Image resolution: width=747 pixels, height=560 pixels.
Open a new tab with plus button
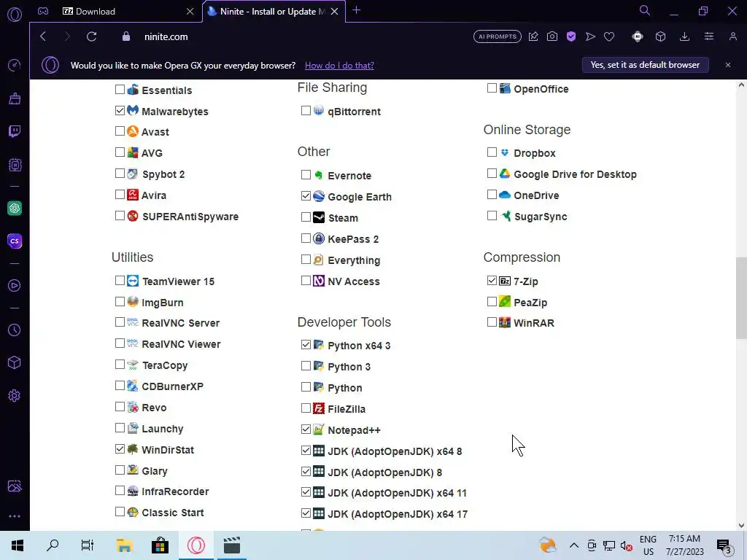tap(356, 10)
